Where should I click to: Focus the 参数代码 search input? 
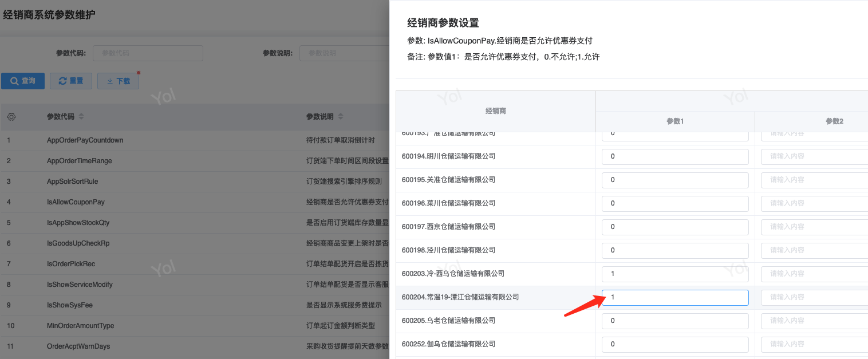tap(148, 53)
